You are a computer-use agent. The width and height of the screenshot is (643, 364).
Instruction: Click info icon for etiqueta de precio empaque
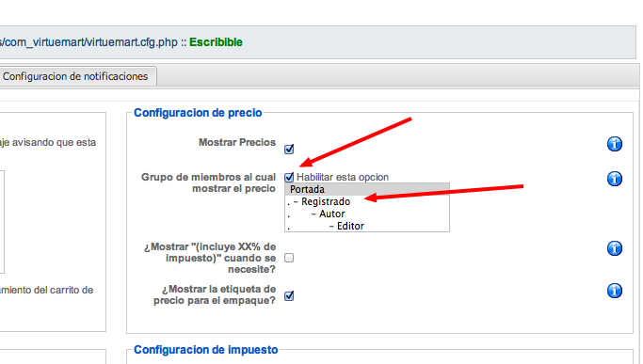615,291
